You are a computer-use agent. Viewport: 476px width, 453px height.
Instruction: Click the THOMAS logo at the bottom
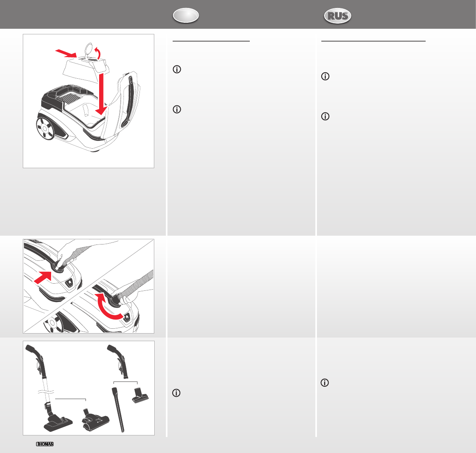pos(45,444)
